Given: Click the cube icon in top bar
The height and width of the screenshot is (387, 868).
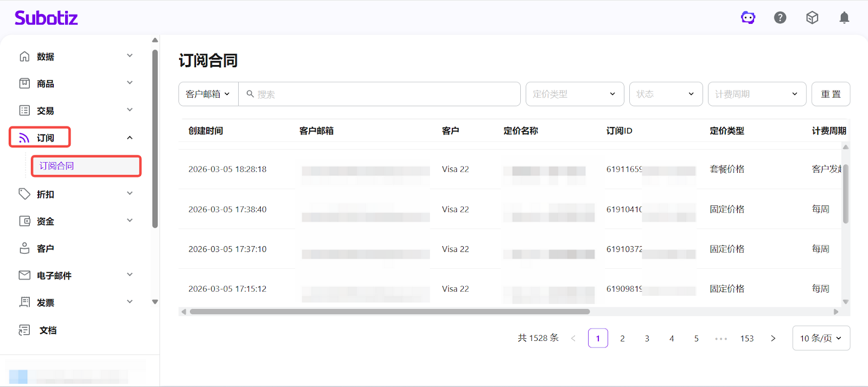Looking at the screenshot, I should 812,18.
